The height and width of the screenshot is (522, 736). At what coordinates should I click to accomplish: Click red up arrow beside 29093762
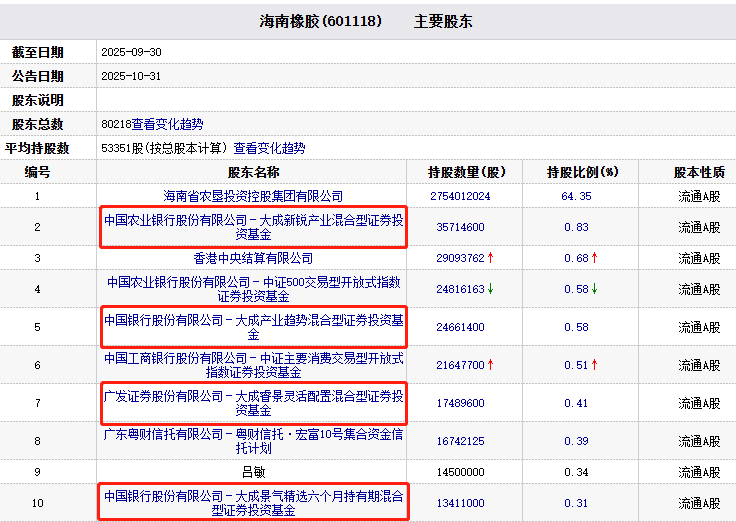tap(491, 258)
